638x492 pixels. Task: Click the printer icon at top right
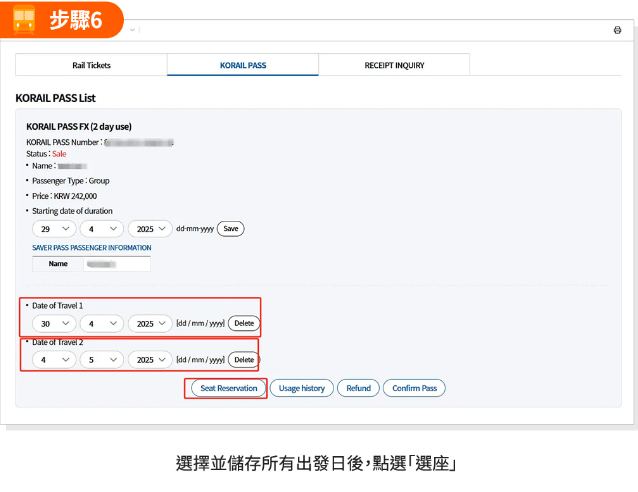(x=617, y=30)
